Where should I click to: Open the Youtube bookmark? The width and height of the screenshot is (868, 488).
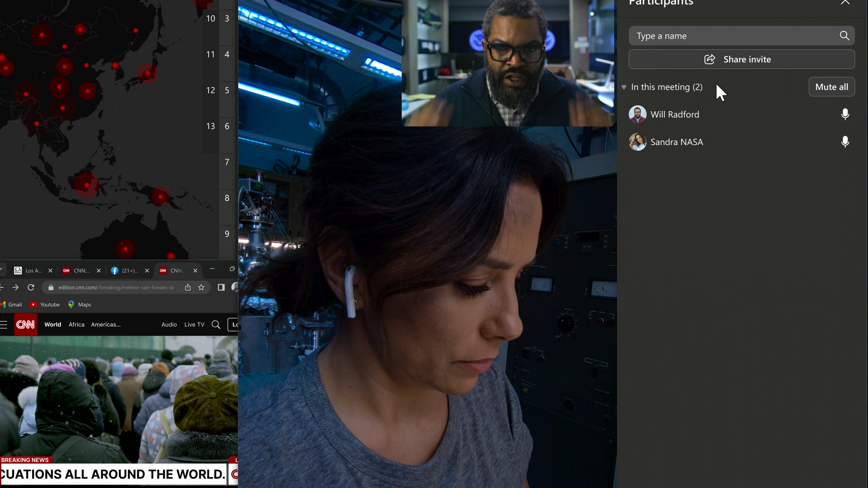click(45, 305)
